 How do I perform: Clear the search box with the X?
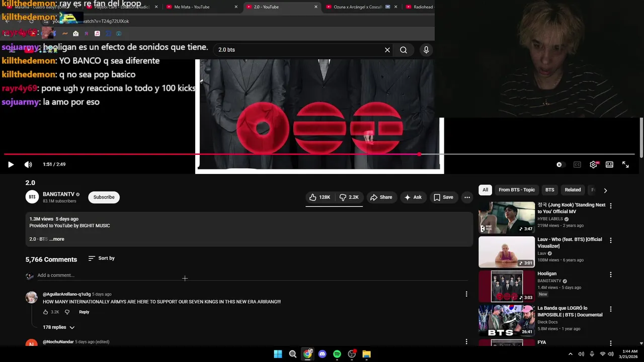pyautogui.click(x=387, y=50)
